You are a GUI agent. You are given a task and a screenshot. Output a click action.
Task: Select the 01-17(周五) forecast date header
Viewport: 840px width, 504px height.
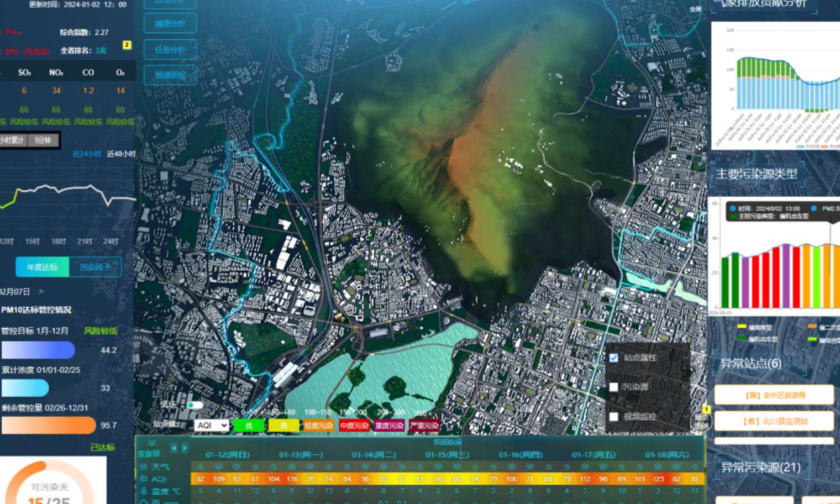[x=594, y=454]
